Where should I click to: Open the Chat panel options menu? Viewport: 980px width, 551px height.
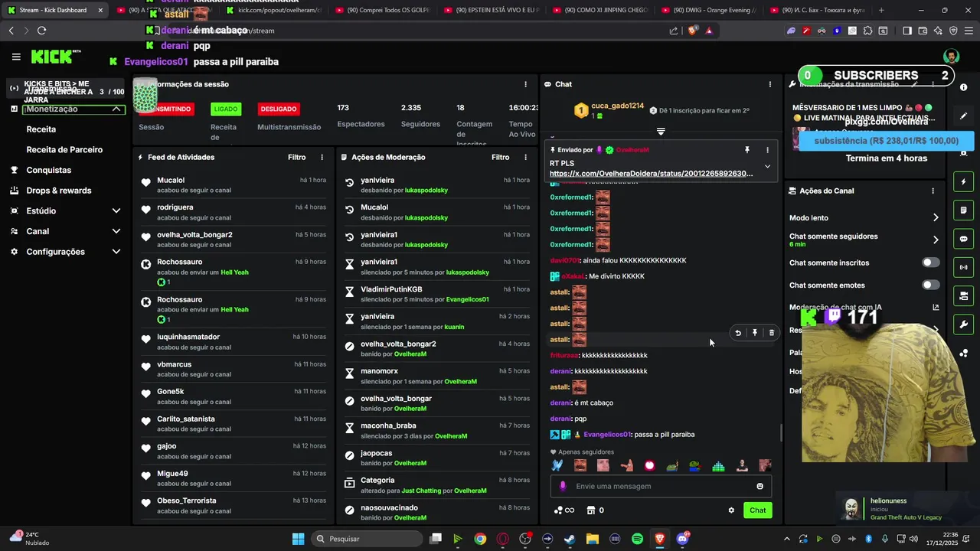(770, 84)
